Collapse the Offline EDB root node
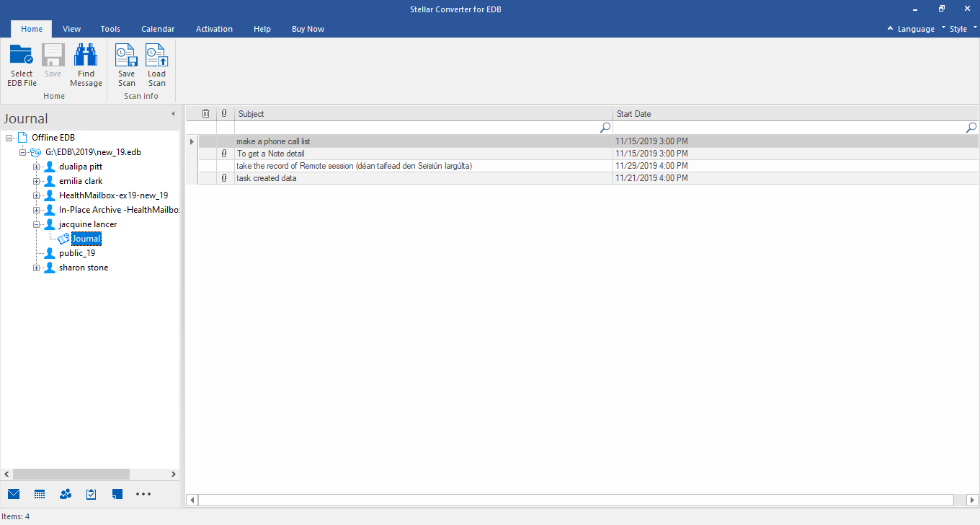Image resolution: width=980 pixels, height=525 pixels. 9,138
